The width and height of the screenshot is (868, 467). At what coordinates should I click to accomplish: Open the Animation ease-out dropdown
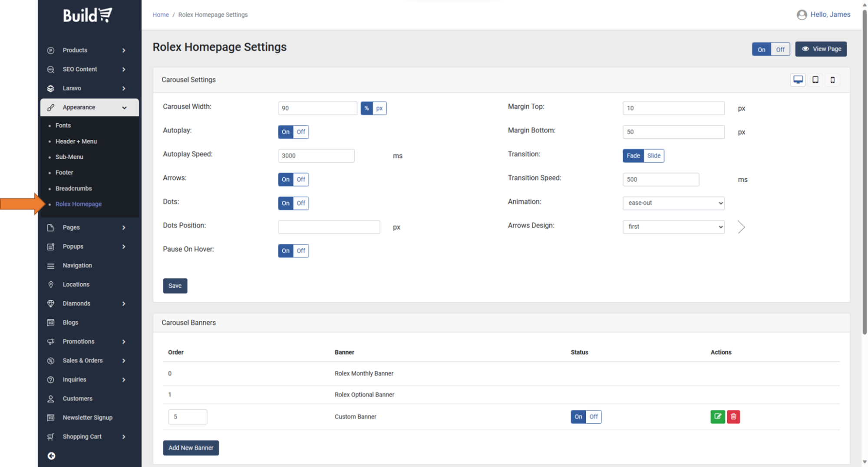pos(673,203)
